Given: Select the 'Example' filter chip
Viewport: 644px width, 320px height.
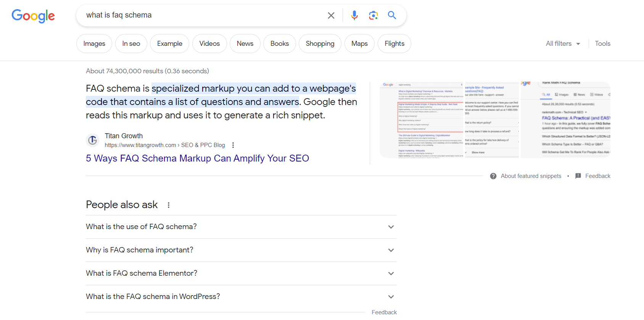Looking at the screenshot, I should pyautogui.click(x=170, y=44).
